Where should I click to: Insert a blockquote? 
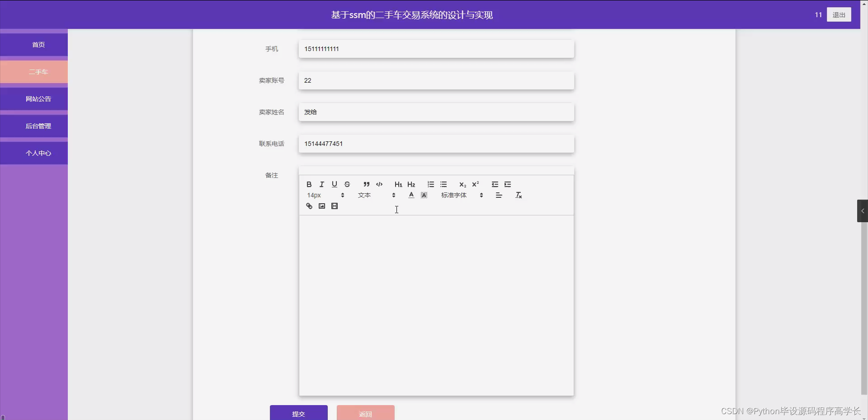[x=366, y=184]
